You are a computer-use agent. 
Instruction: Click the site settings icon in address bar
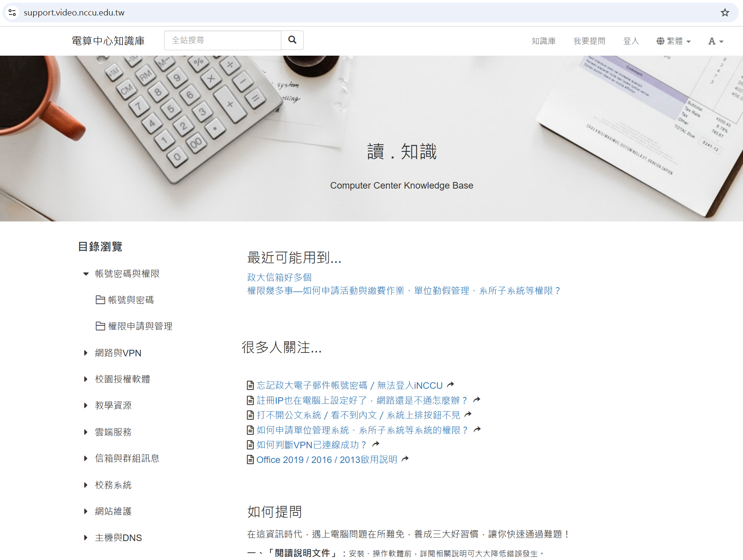pos(12,12)
